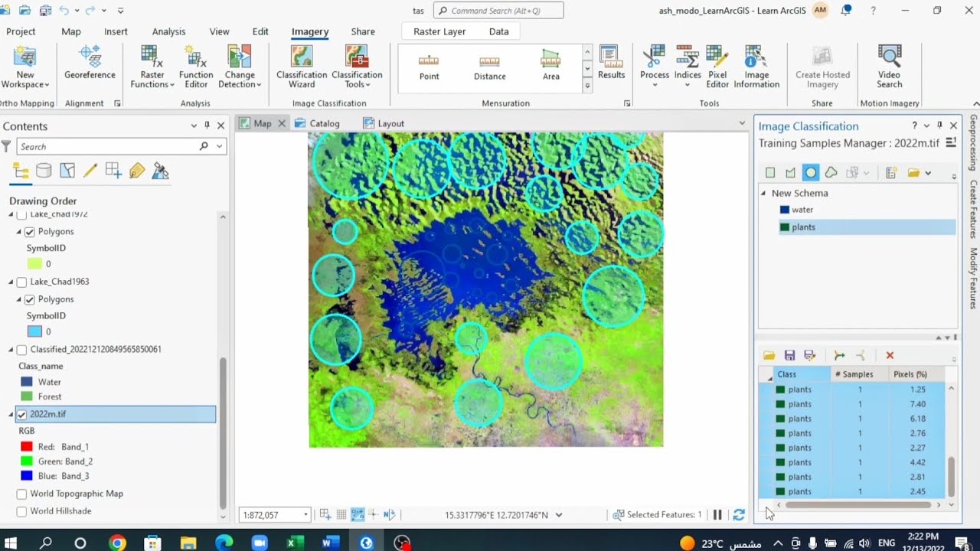Switch Contents to List By Labeling
980x551 pixels.
[137, 171]
